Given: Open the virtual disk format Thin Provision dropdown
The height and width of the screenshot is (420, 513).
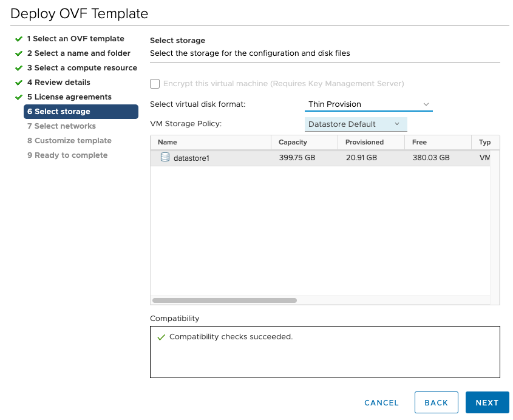Looking at the screenshot, I should (369, 104).
